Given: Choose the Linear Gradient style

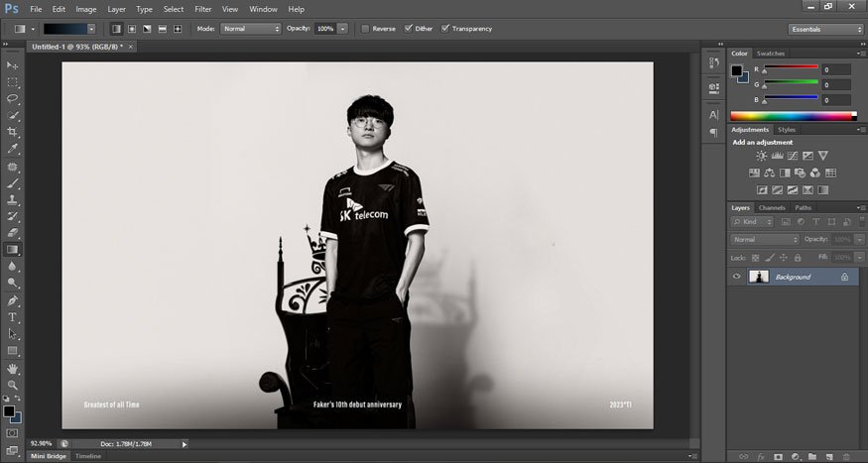Looking at the screenshot, I should [116, 29].
